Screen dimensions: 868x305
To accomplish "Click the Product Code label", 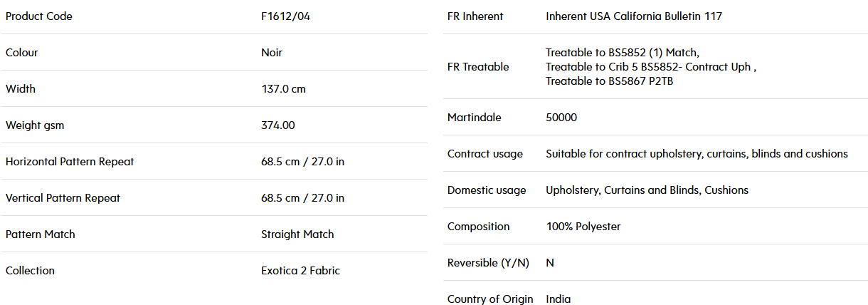I will coord(39,16).
